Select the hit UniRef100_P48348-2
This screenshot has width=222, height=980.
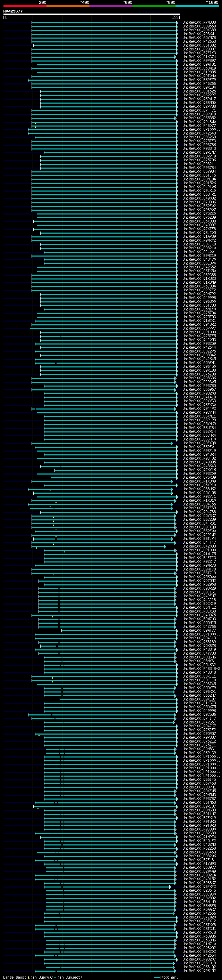(201, 669)
